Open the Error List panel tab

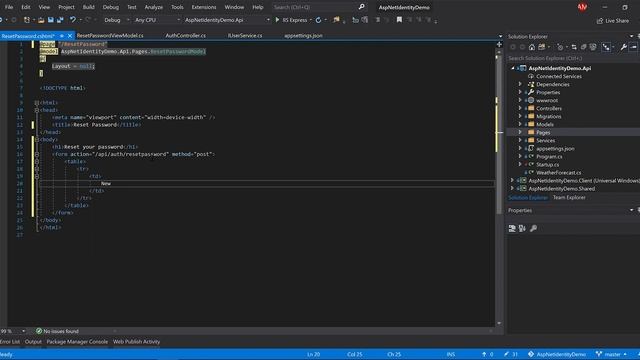(x=10, y=342)
